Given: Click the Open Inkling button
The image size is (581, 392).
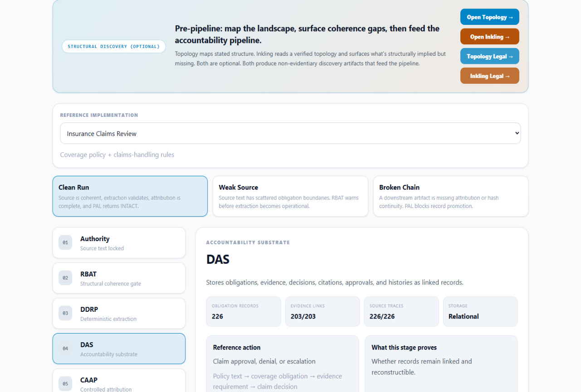Looking at the screenshot, I should 489,37.
